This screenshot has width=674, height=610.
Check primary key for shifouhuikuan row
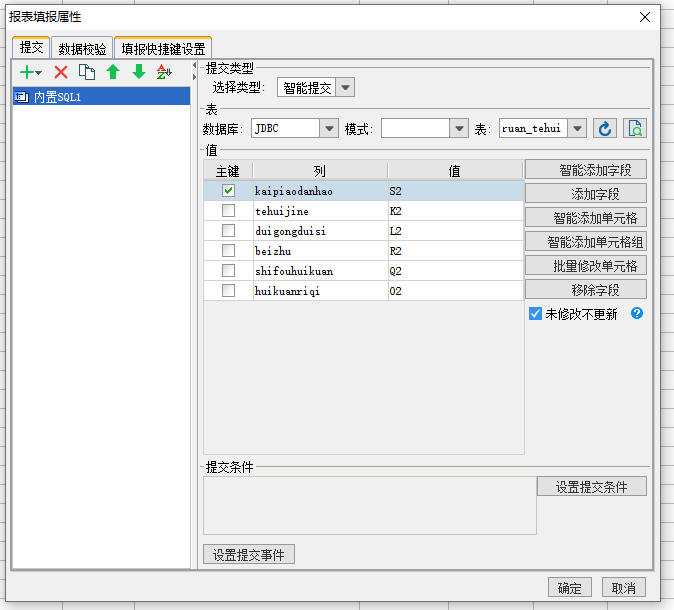[x=228, y=270]
